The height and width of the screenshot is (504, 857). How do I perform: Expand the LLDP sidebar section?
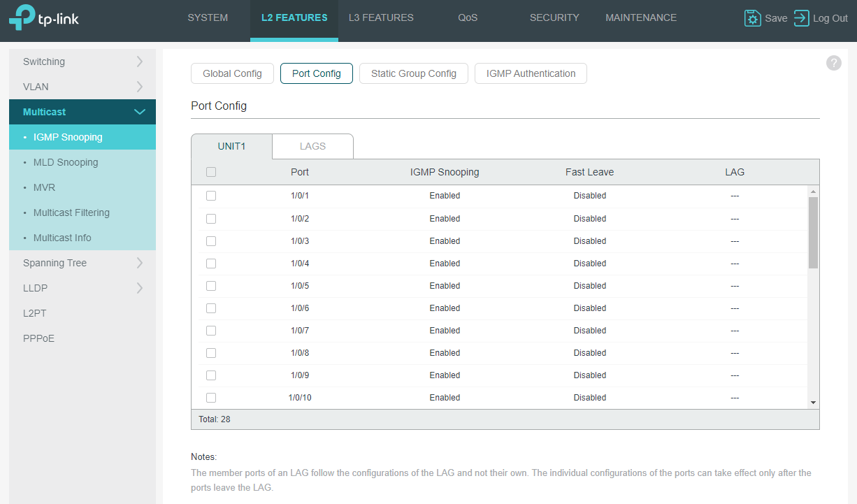pyautogui.click(x=82, y=288)
